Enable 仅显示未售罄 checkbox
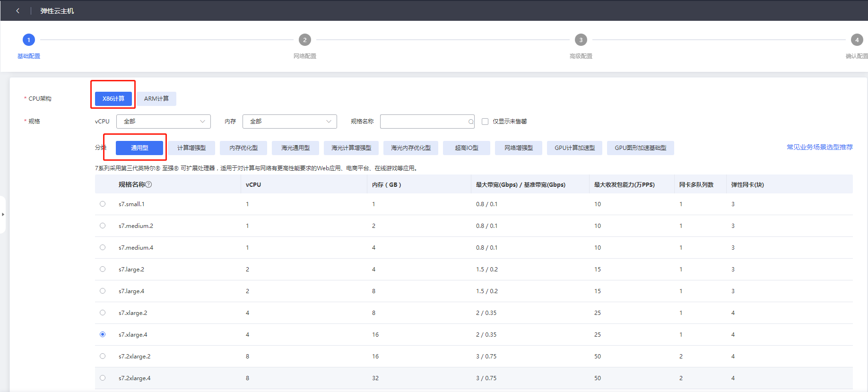Image resolution: width=868 pixels, height=392 pixels. 485,122
